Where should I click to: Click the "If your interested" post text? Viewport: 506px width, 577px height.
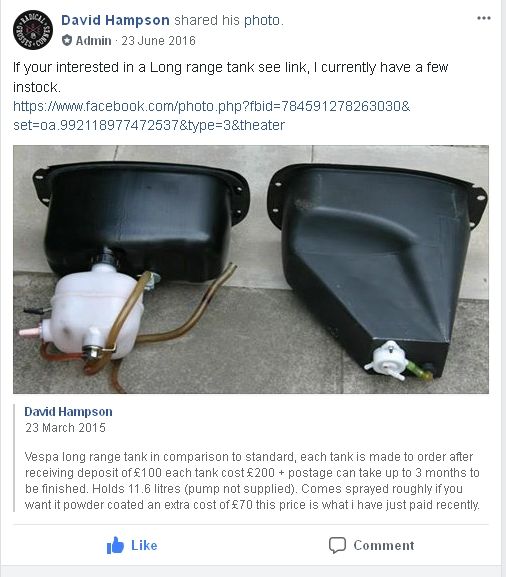(231, 77)
